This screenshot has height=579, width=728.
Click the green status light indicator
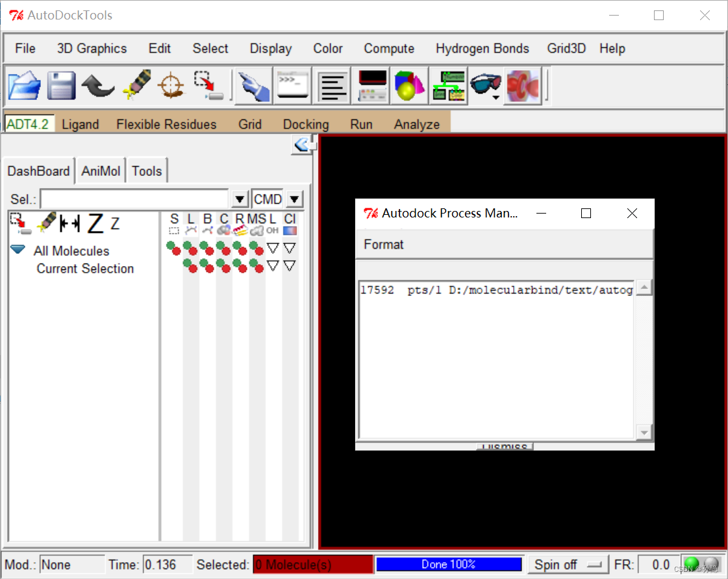pyautogui.click(x=692, y=563)
